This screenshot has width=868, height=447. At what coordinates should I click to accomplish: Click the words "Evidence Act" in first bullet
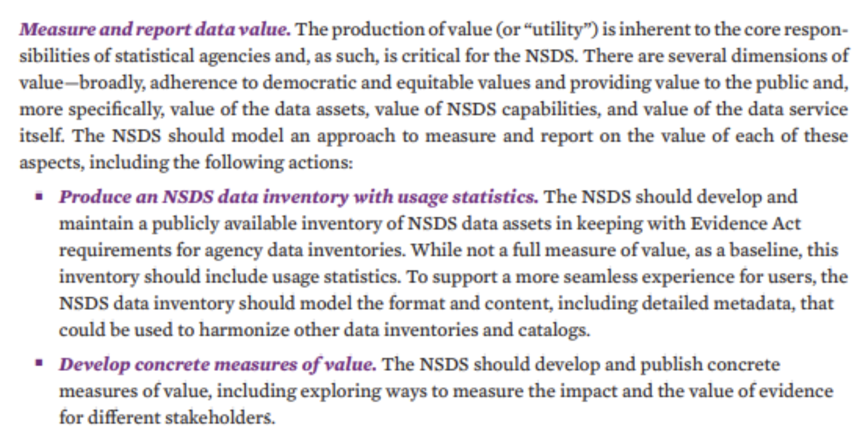746,224
